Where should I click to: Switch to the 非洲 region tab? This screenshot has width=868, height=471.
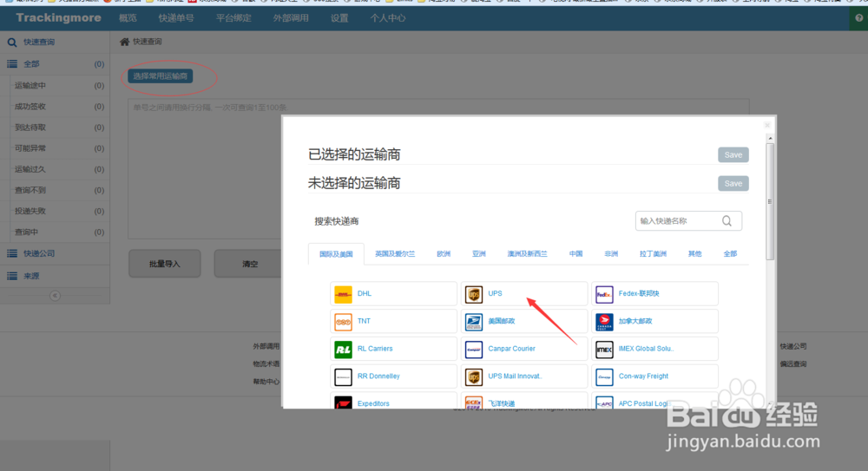[x=611, y=254]
